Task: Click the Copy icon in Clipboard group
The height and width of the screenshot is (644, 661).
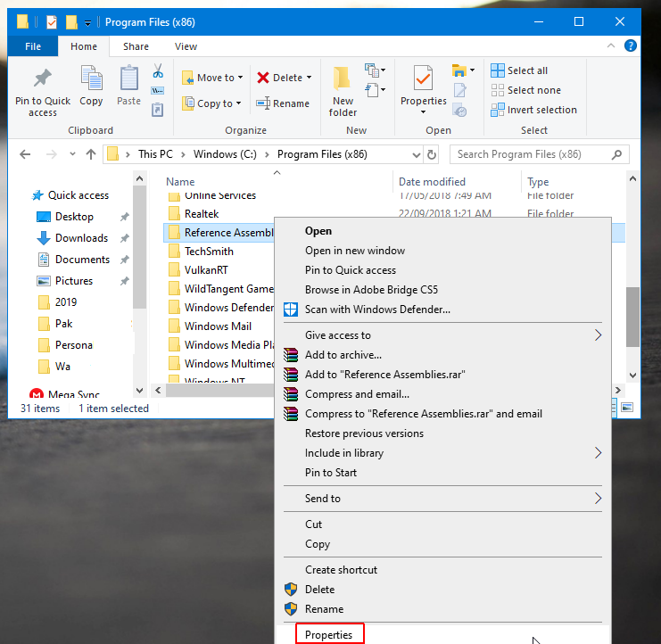Action: tap(91, 81)
